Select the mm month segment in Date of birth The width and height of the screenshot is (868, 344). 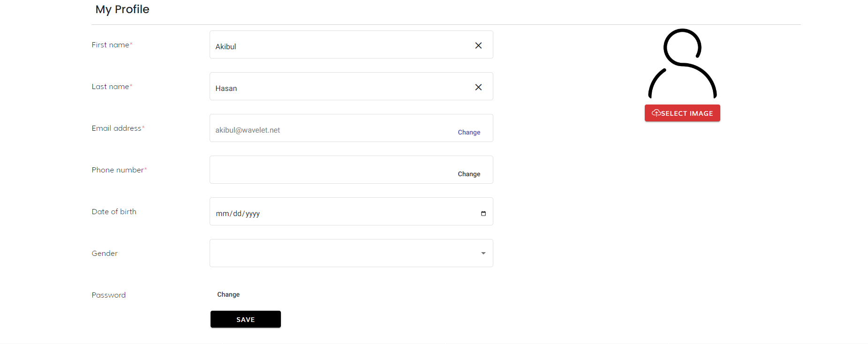point(222,214)
